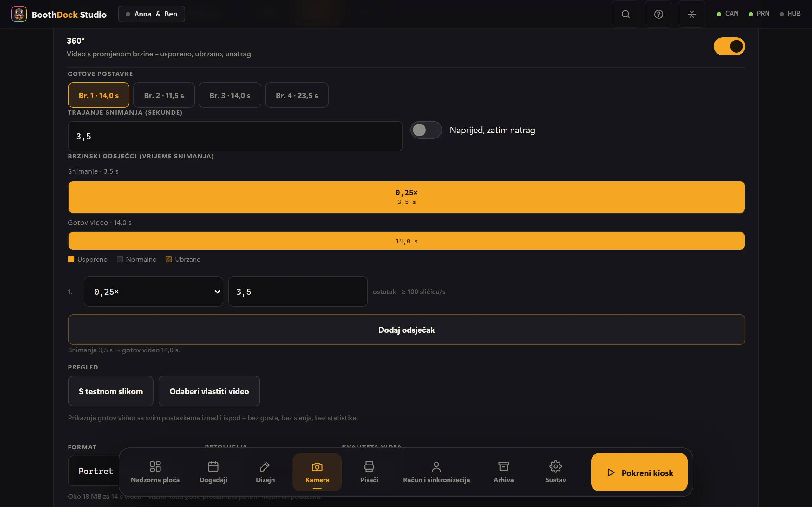Viewport: 812px width, 507px height.
Task: Expand the 0,25× speed dropdown
Action: pyautogui.click(x=153, y=292)
